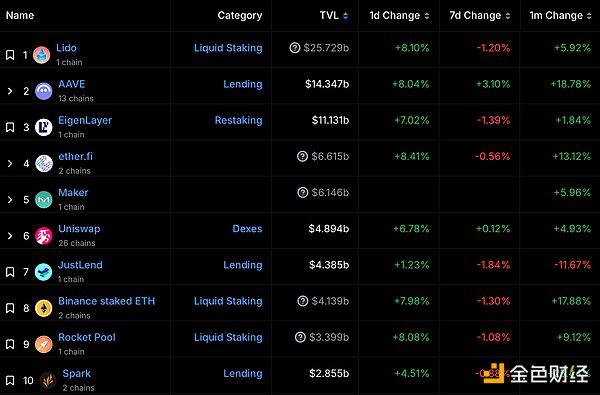Click the info icon next to $6.146b

(303, 193)
